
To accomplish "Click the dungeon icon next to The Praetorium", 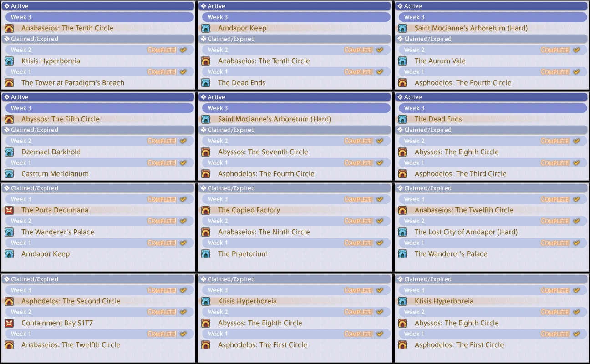I will click(206, 254).
